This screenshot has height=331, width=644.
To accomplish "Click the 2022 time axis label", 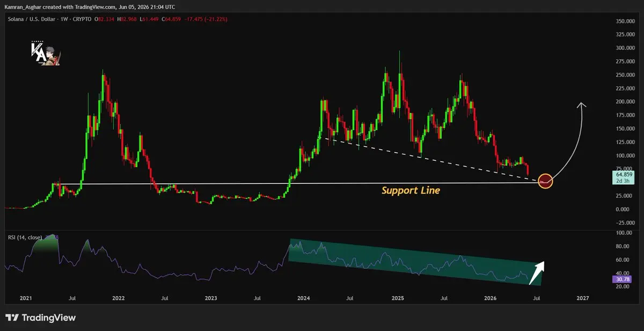I will pyautogui.click(x=118, y=298).
